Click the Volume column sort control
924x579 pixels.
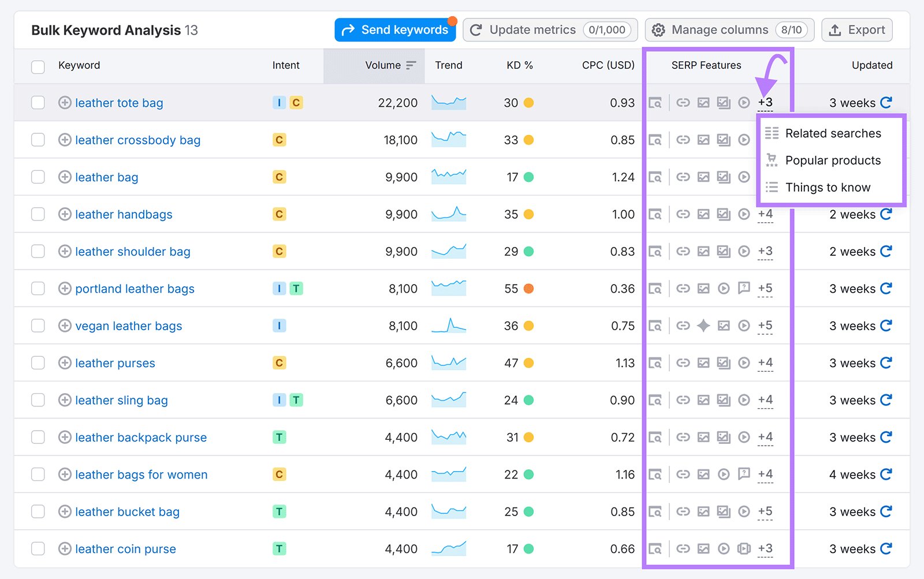pos(412,66)
